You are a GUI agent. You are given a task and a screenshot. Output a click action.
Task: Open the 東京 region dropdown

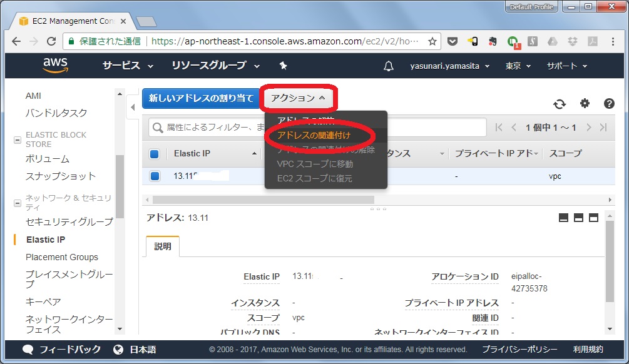[x=518, y=66]
